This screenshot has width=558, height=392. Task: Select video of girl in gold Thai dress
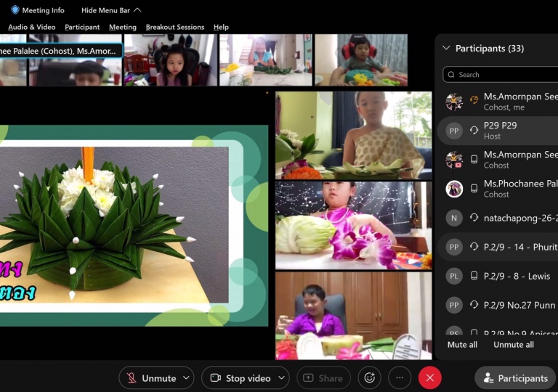[x=353, y=136]
